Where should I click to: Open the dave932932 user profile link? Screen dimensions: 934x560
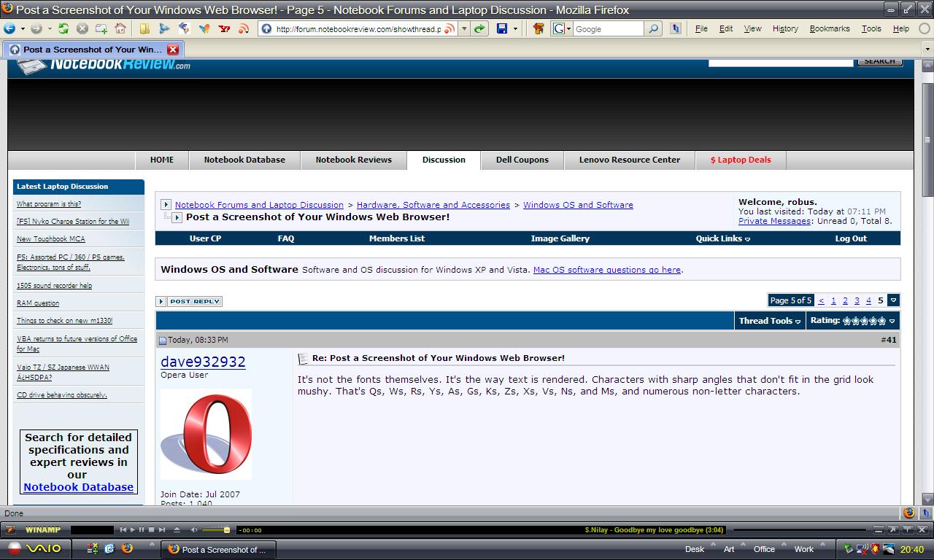coord(203,362)
